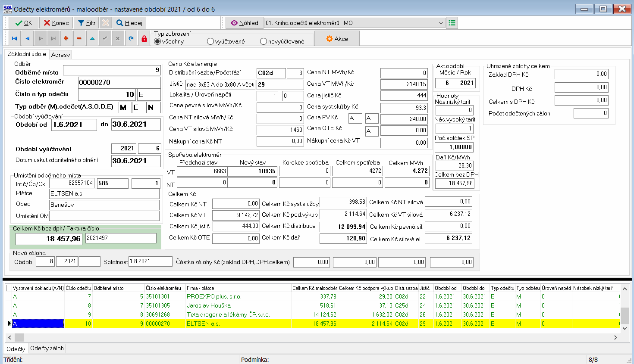The width and height of the screenshot is (634, 364).
Task: Click the Hledej search button
Action: tap(129, 23)
